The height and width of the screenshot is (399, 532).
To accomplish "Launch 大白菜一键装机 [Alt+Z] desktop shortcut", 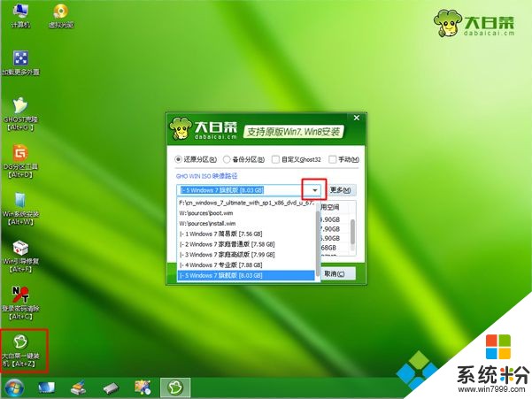I will click(x=20, y=350).
